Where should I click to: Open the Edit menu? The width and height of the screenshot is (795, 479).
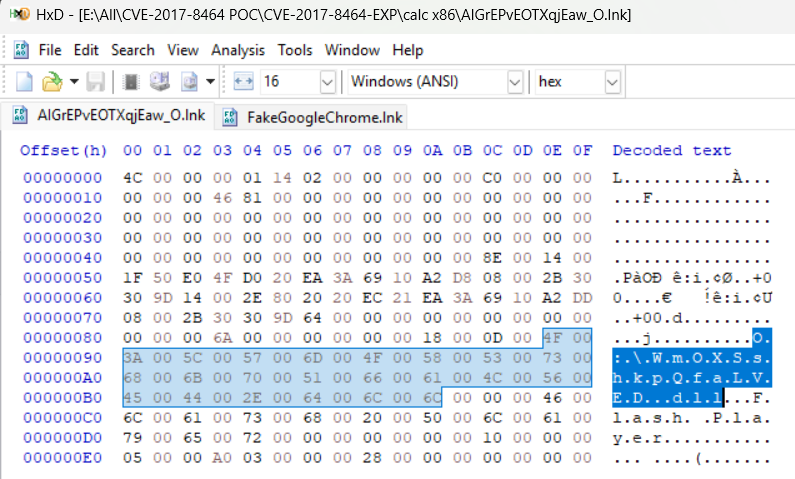(86, 50)
